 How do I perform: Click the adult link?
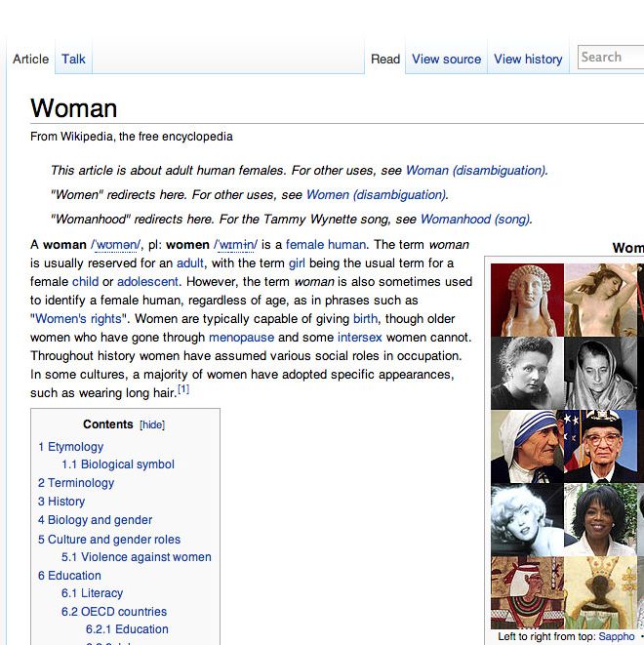[190, 262]
